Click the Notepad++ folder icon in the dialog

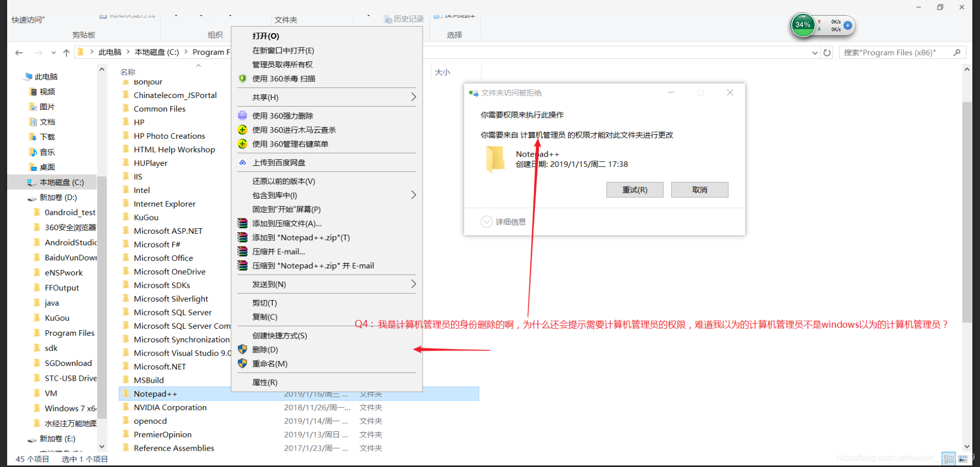point(495,159)
